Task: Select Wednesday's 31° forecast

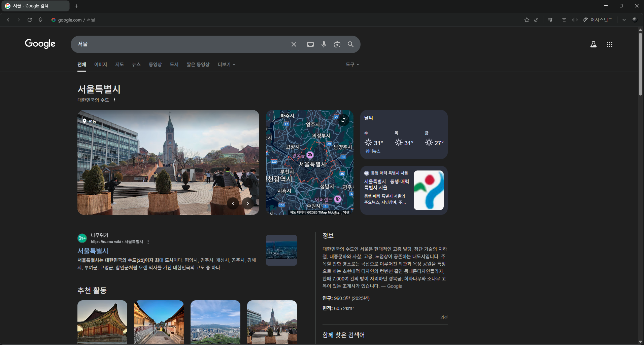Action: click(x=374, y=140)
